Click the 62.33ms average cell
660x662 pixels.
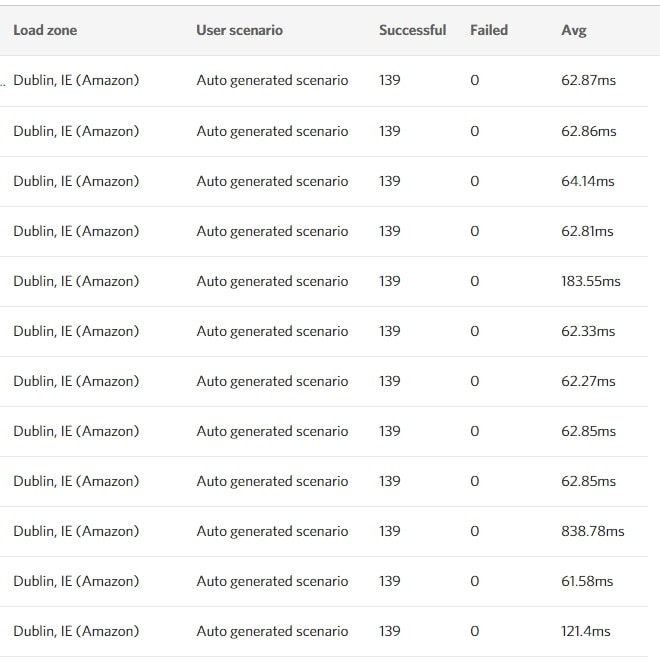click(588, 331)
